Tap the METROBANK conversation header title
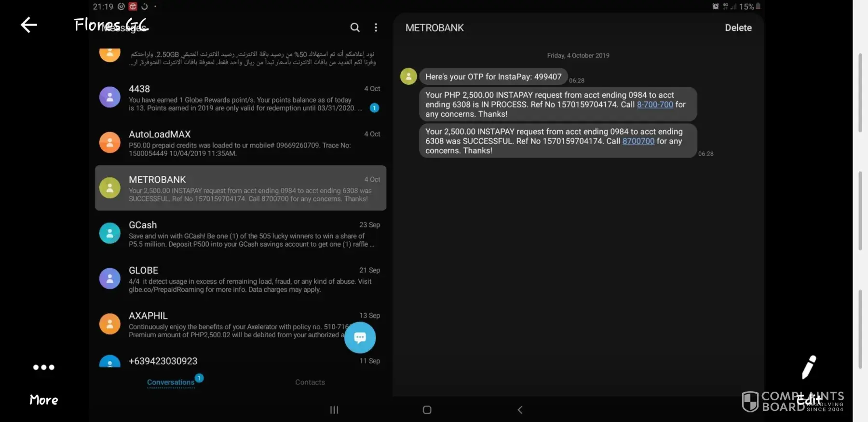The height and width of the screenshot is (422, 868). (434, 28)
